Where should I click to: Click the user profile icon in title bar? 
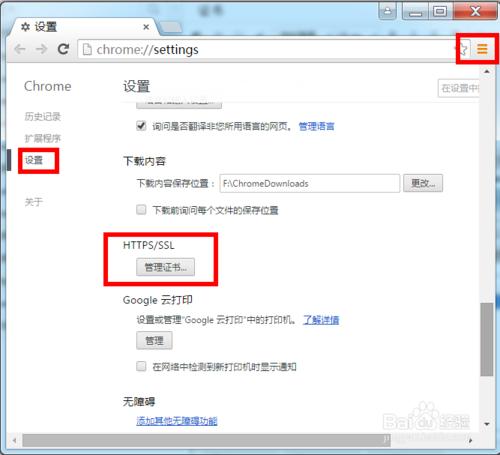[388, 11]
